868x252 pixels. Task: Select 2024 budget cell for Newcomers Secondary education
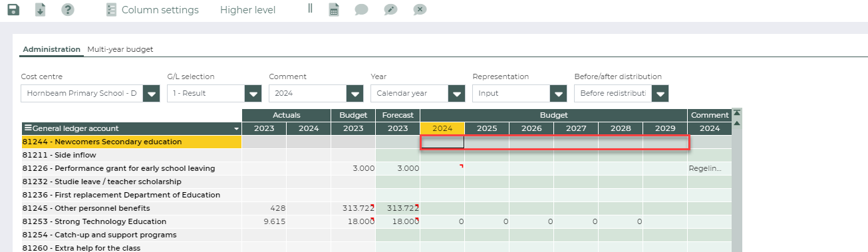click(442, 142)
